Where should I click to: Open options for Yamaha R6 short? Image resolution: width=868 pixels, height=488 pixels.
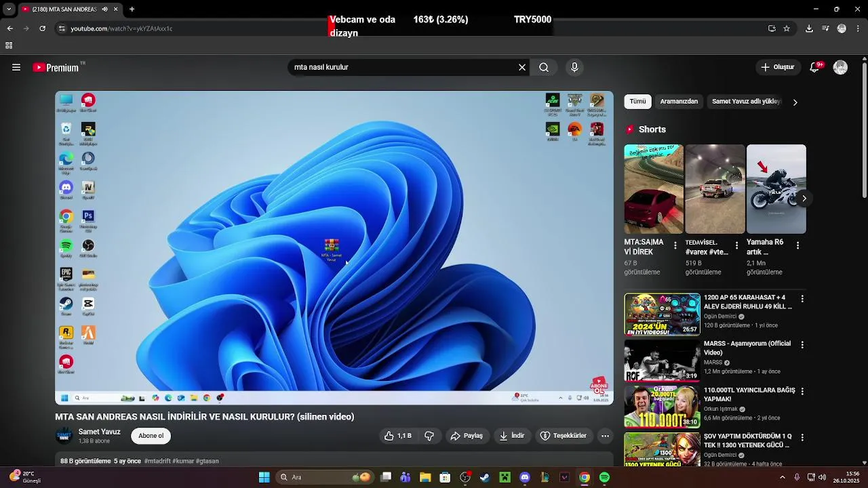click(797, 245)
